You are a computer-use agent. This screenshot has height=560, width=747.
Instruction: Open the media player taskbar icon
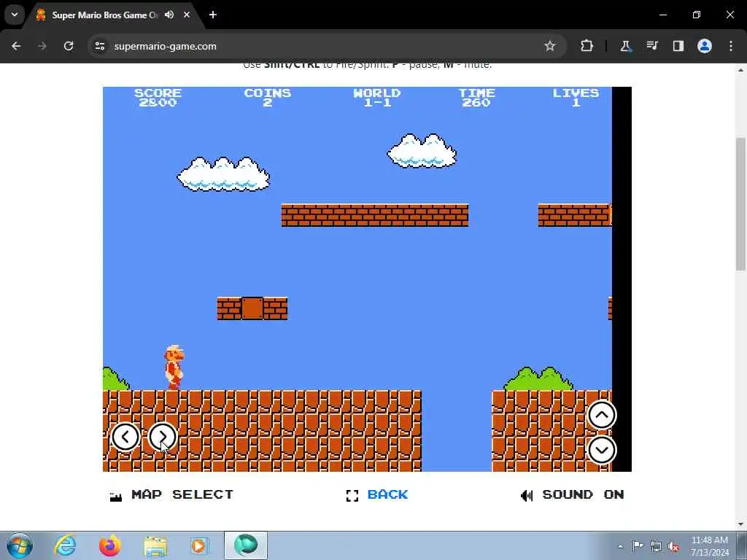click(199, 546)
